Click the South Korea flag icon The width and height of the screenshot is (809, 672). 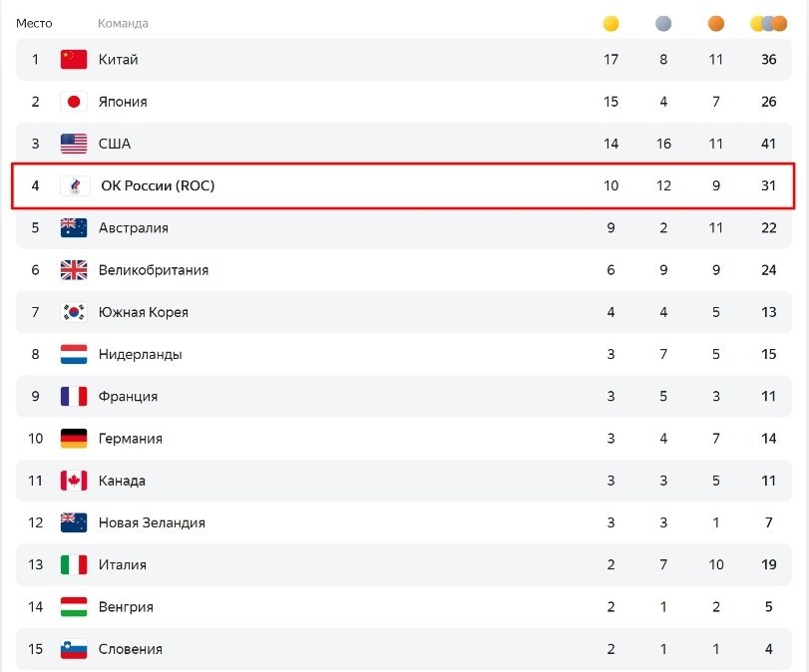coord(74,312)
